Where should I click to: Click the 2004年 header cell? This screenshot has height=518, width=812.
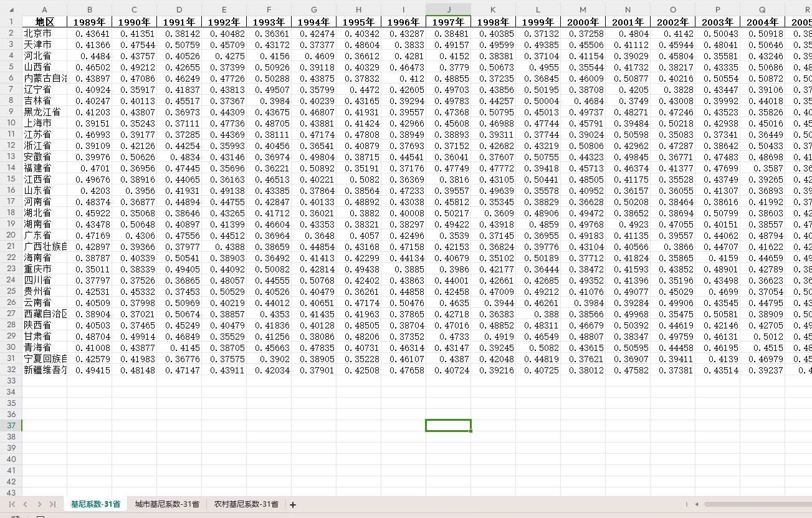(x=762, y=22)
